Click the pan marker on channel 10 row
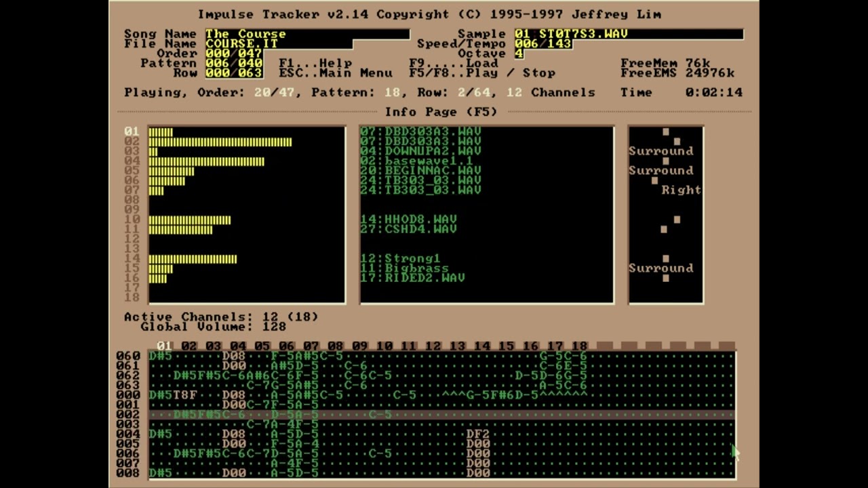The width and height of the screenshot is (868, 488). click(x=677, y=220)
